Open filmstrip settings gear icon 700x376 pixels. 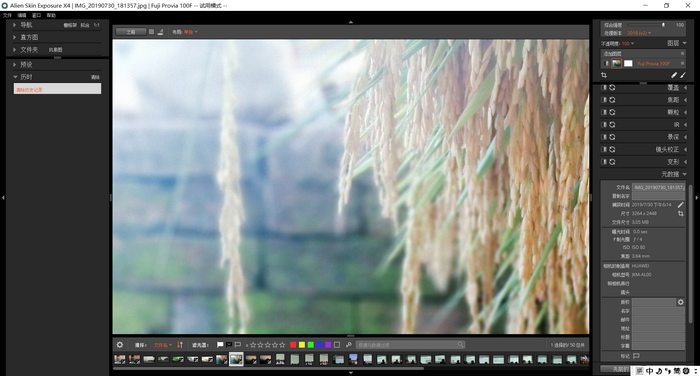[x=120, y=345]
